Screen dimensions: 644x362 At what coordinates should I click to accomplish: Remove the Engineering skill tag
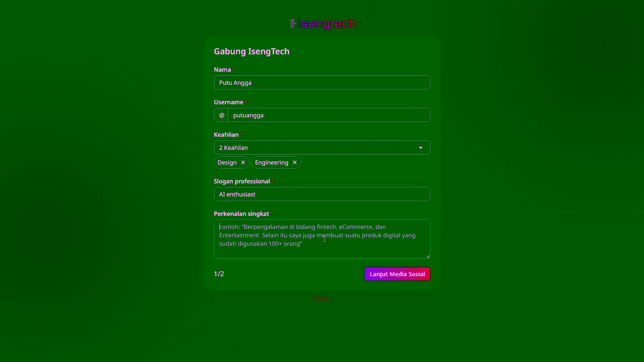295,163
